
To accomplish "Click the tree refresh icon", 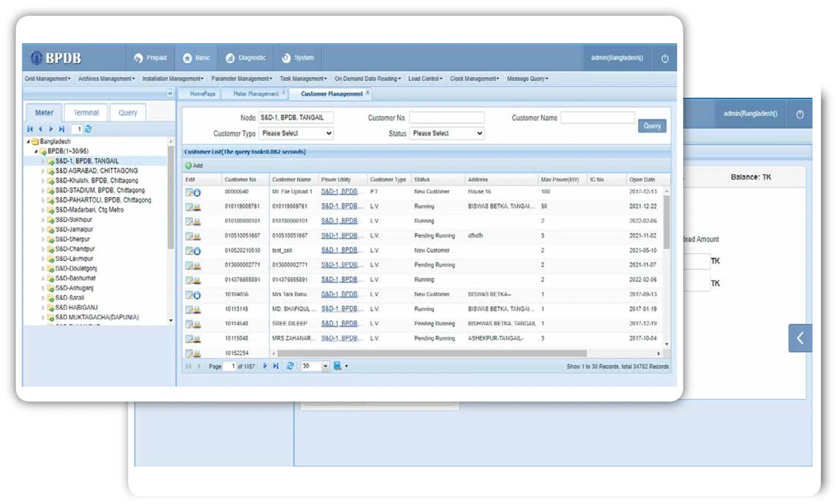I will point(88,129).
